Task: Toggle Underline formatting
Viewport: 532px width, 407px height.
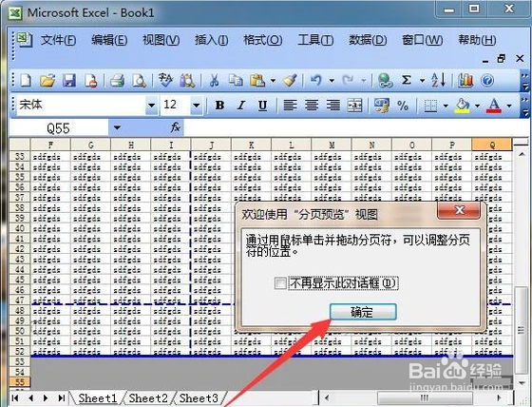Action: (262, 106)
